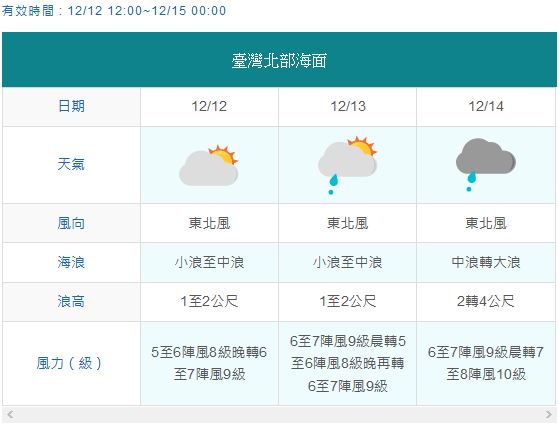The image size is (559, 426).
Task: Click the 12/13 wind force description cell
Action: tap(348, 363)
